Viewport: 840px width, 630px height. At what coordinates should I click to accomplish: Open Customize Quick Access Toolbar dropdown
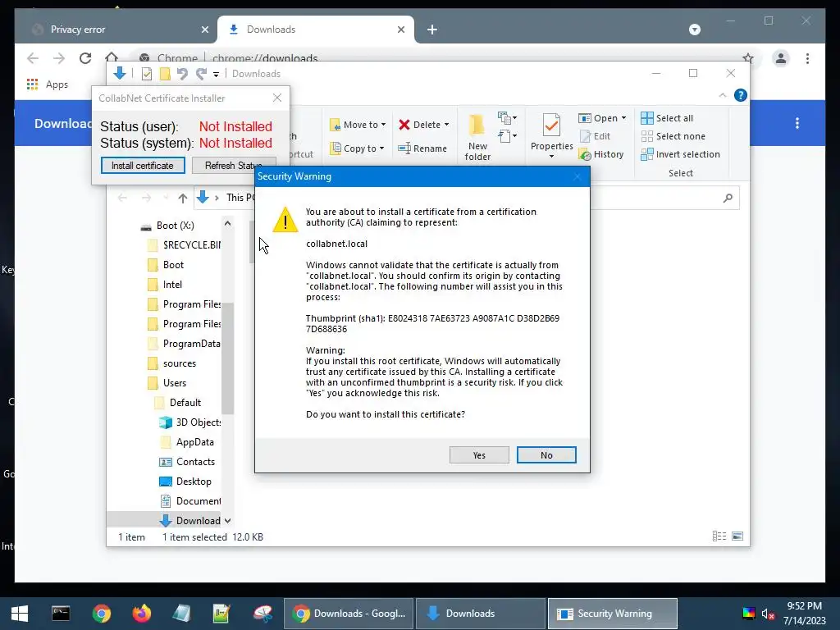click(x=216, y=75)
